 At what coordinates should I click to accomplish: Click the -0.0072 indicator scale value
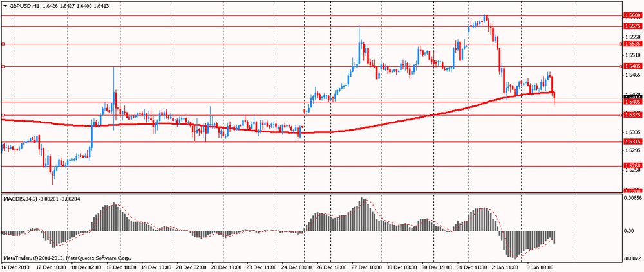632,259
